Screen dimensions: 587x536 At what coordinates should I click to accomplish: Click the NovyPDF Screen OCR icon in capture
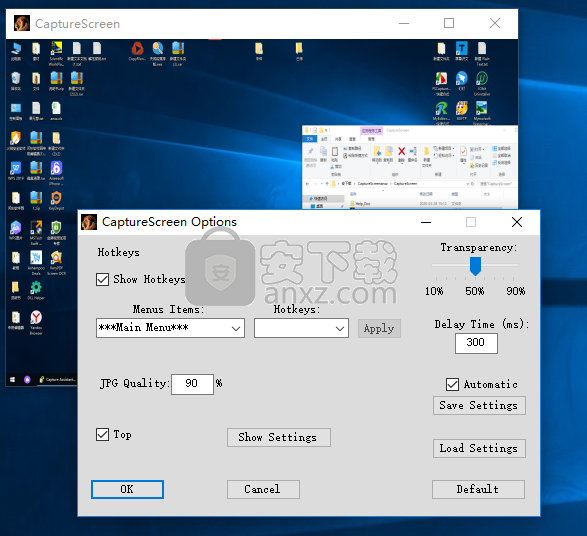56,258
